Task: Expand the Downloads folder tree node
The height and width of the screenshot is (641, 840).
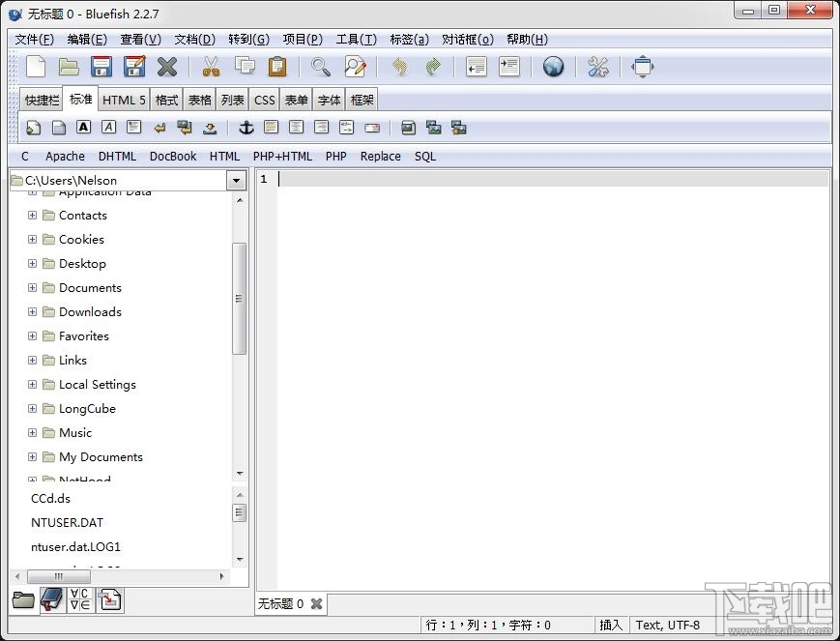Action: (x=33, y=311)
